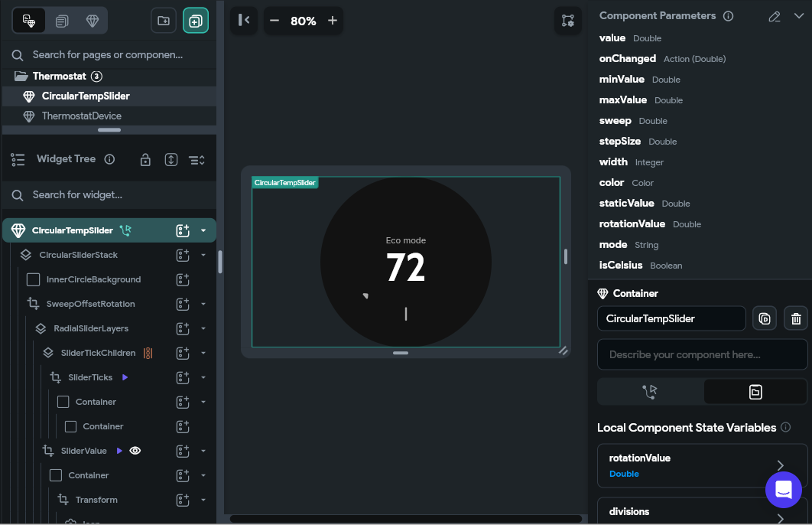Viewport: 812px width, 525px height.
Task: Open the canvas settings icon above the canvas
Action: pyautogui.click(x=567, y=21)
